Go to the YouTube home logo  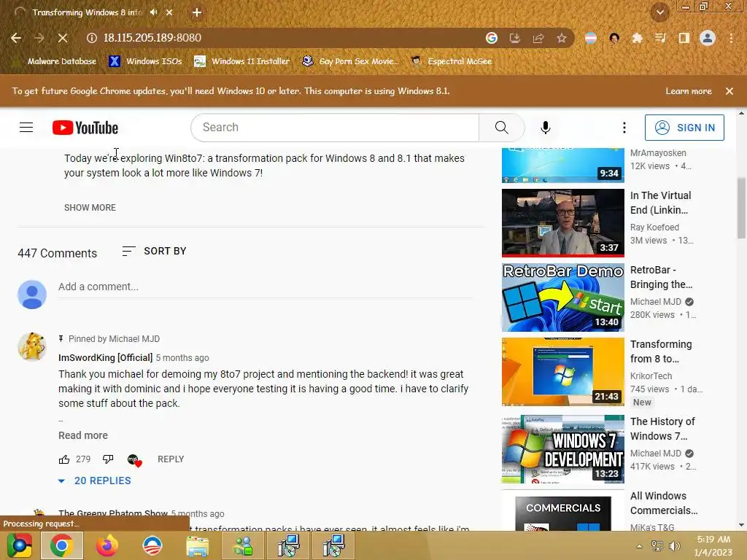click(x=85, y=128)
